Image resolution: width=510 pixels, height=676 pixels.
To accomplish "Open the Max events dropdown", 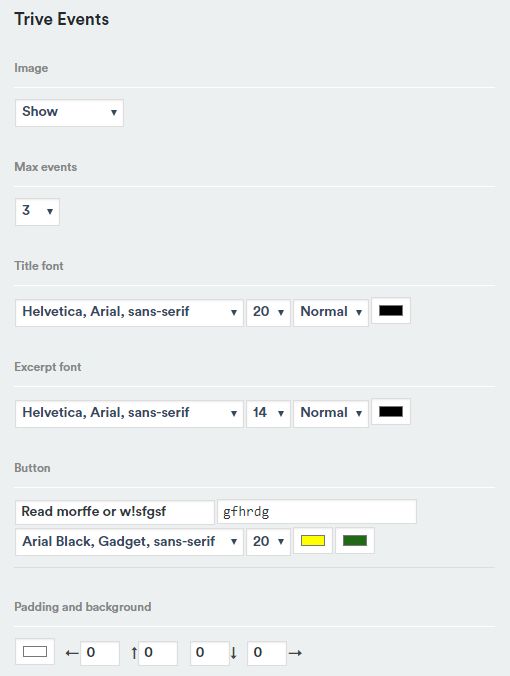I will pos(37,212).
